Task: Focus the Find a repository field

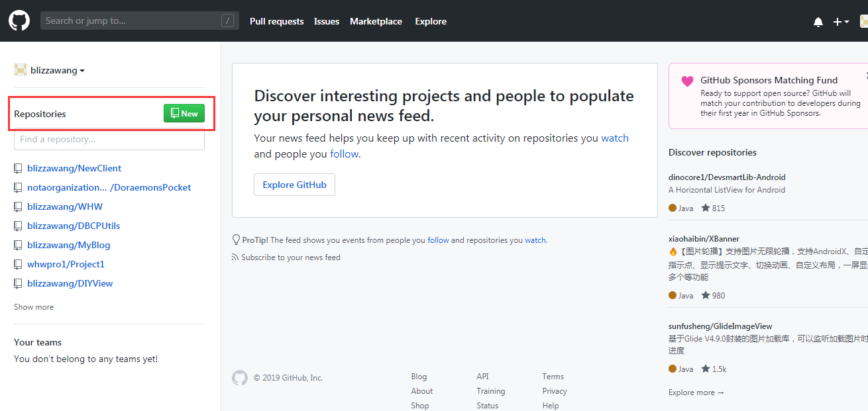Action: [109, 140]
